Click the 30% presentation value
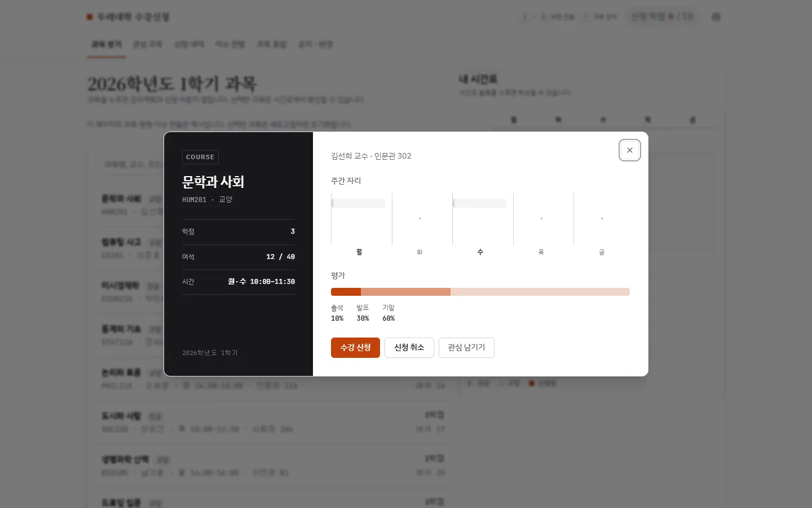812x508 pixels. pyautogui.click(x=363, y=318)
